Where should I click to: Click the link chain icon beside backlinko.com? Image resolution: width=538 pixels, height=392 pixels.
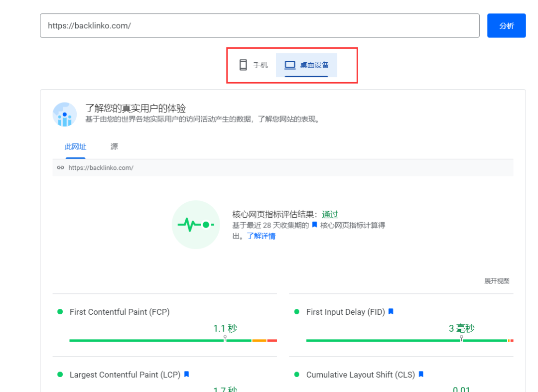tap(61, 168)
